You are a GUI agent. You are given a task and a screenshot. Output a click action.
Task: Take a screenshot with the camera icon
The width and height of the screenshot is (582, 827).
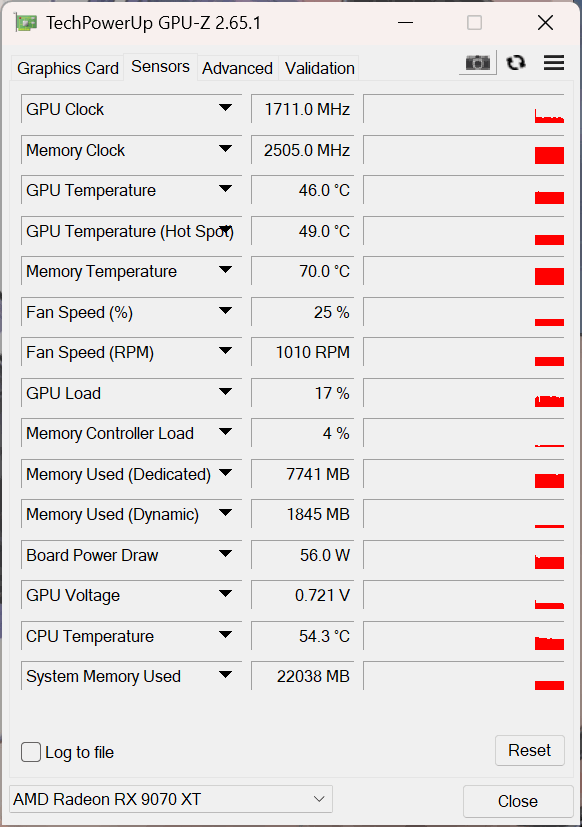pyautogui.click(x=478, y=63)
